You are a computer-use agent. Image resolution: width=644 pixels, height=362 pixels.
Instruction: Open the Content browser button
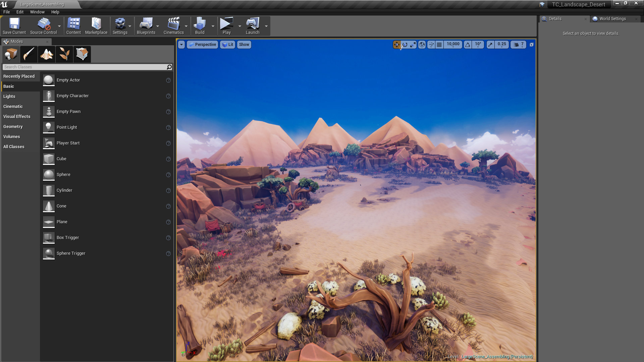(73, 26)
